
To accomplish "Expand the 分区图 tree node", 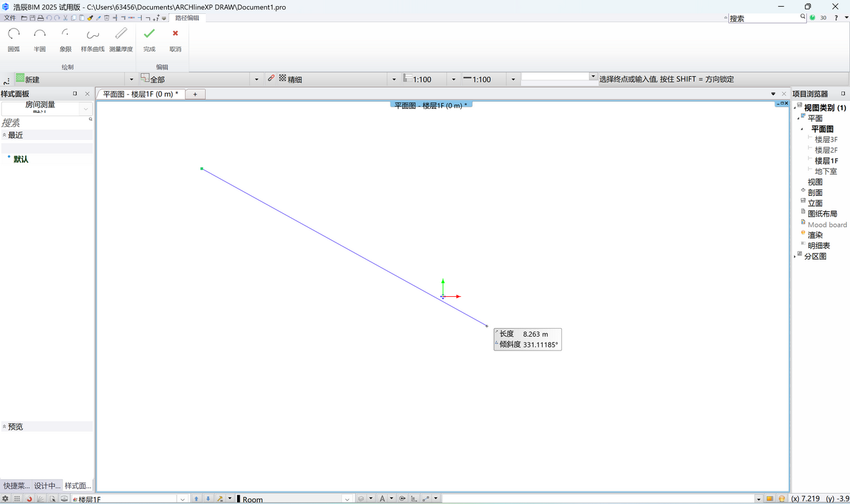I will (x=795, y=256).
